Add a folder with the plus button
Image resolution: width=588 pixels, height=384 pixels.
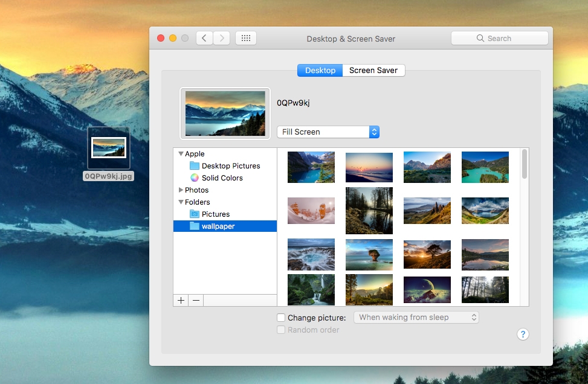coord(181,300)
